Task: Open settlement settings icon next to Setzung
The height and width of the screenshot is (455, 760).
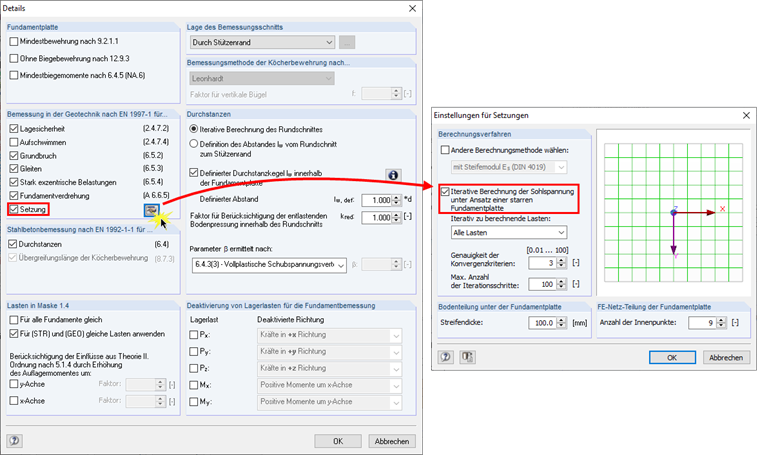Action: coord(151,210)
